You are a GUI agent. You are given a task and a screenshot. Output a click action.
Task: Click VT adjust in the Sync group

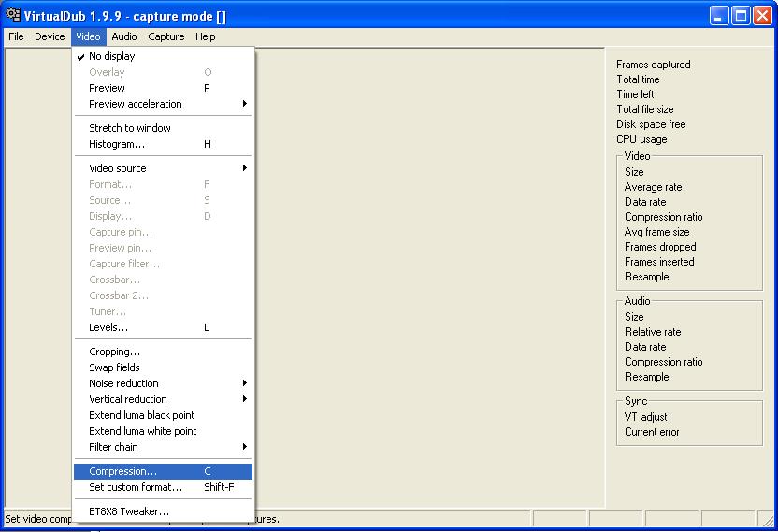(645, 417)
